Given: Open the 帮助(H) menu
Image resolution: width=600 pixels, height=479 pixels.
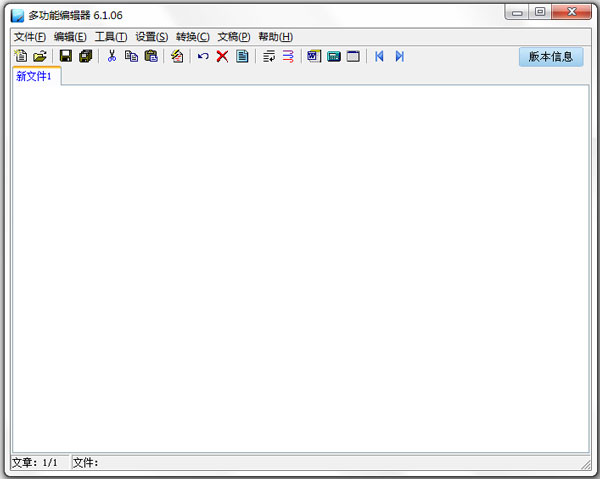Looking at the screenshot, I should (275, 37).
